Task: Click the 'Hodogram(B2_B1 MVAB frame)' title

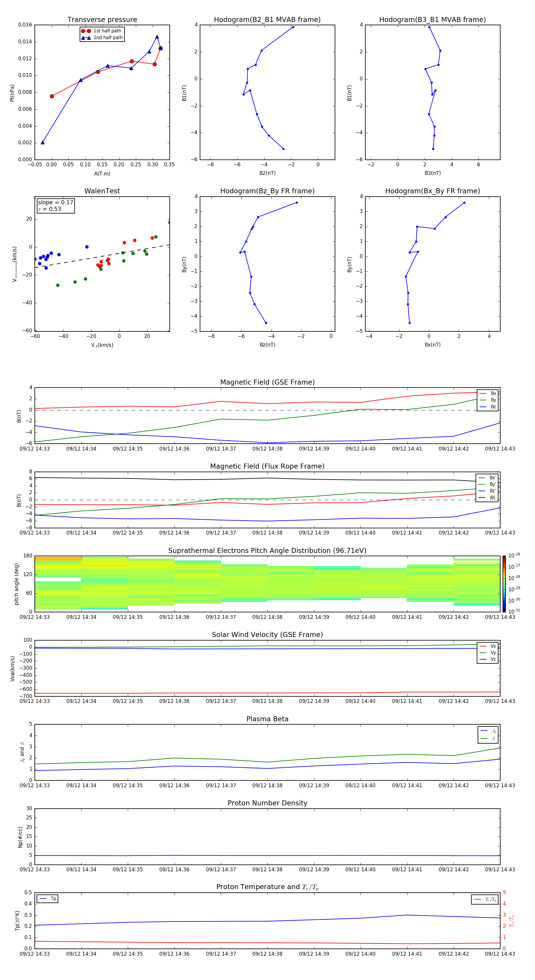Action: coord(267,20)
